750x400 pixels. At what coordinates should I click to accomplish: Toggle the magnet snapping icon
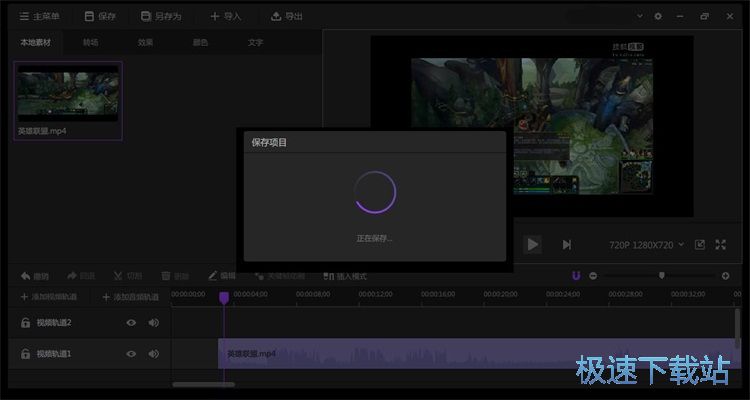point(576,276)
